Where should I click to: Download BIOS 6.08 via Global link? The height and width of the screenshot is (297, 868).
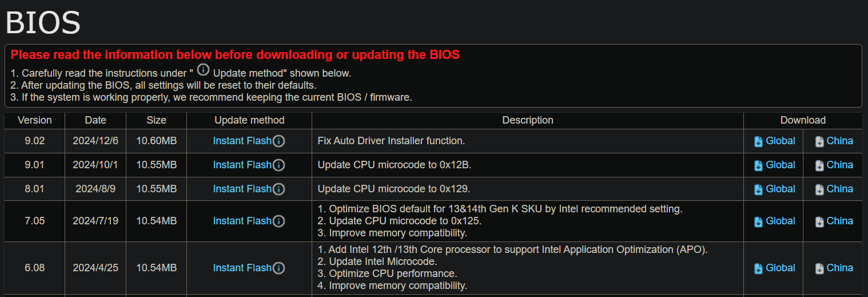(x=780, y=268)
